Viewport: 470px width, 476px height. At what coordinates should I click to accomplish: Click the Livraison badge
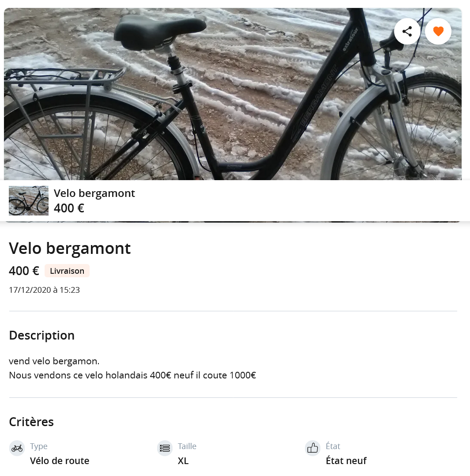tap(67, 271)
